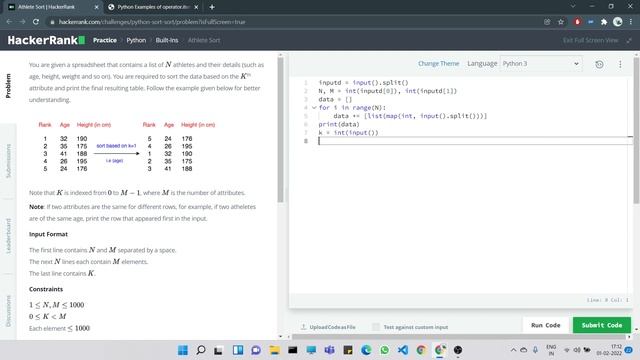This screenshot has width=640, height=360.
Task: Click the blue extension icon beside the puzzle
Action: tap(591, 22)
